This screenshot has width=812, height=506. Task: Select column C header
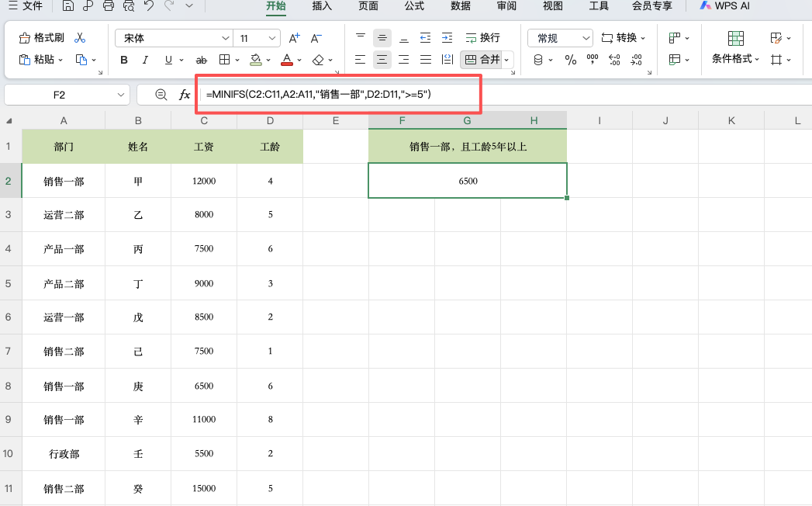pyautogui.click(x=204, y=121)
